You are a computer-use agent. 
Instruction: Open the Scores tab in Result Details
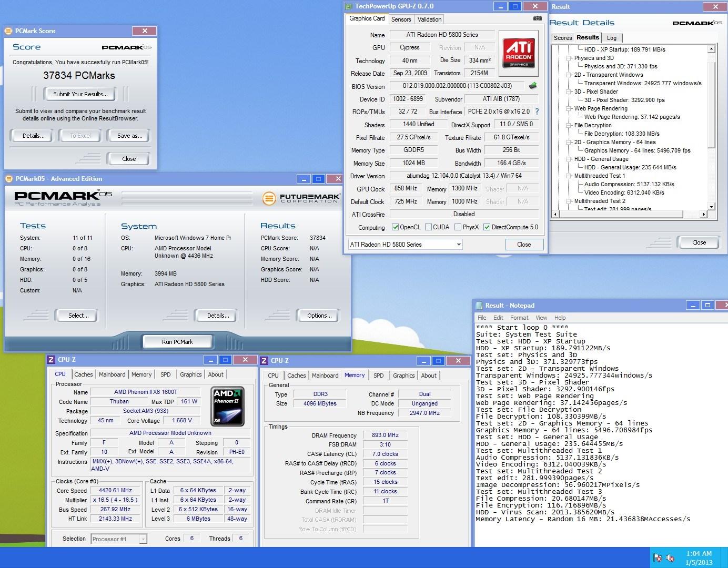pyautogui.click(x=562, y=38)
